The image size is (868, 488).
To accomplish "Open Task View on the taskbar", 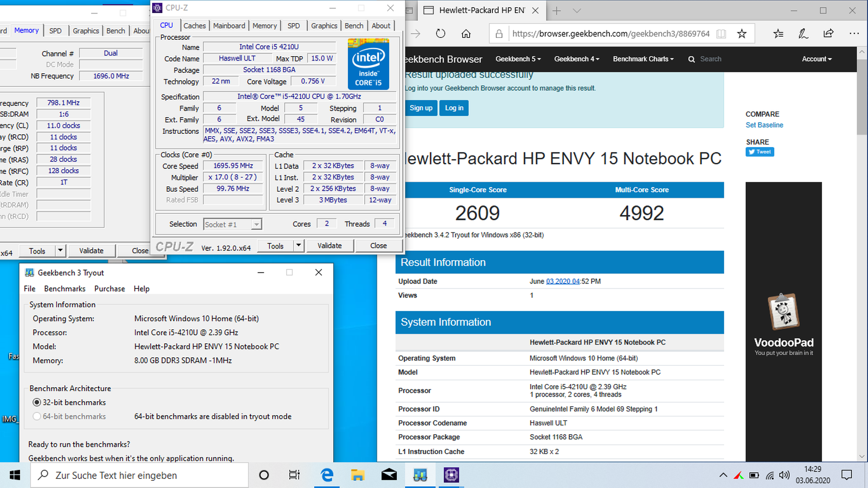I will 294,475.
